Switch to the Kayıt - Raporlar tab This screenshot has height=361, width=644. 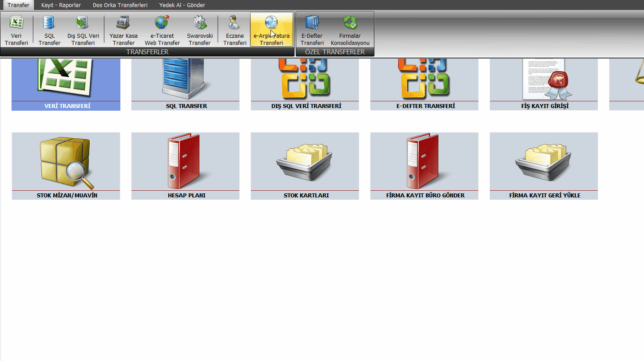61,5
